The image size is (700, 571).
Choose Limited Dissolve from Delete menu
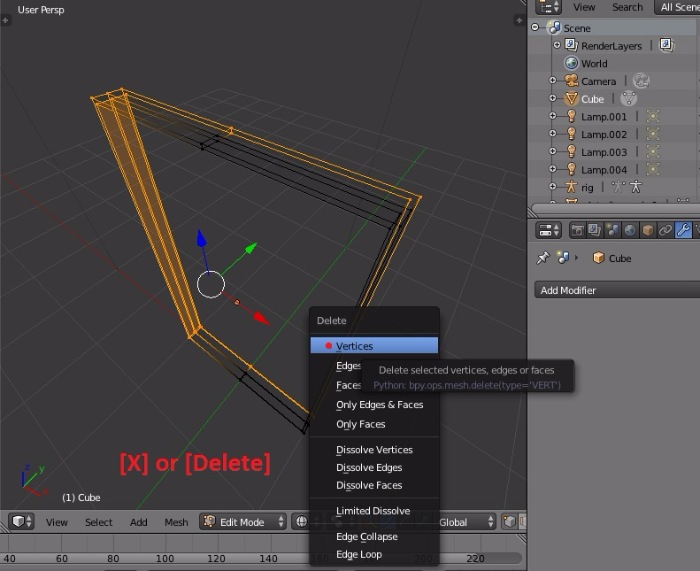pos(372,511)
